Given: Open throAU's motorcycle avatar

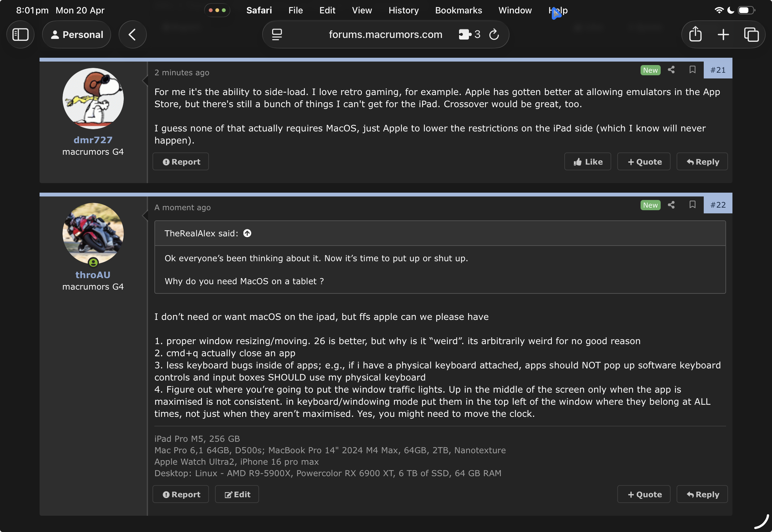Looking at the screenshot, I should [x=93, y=233].
